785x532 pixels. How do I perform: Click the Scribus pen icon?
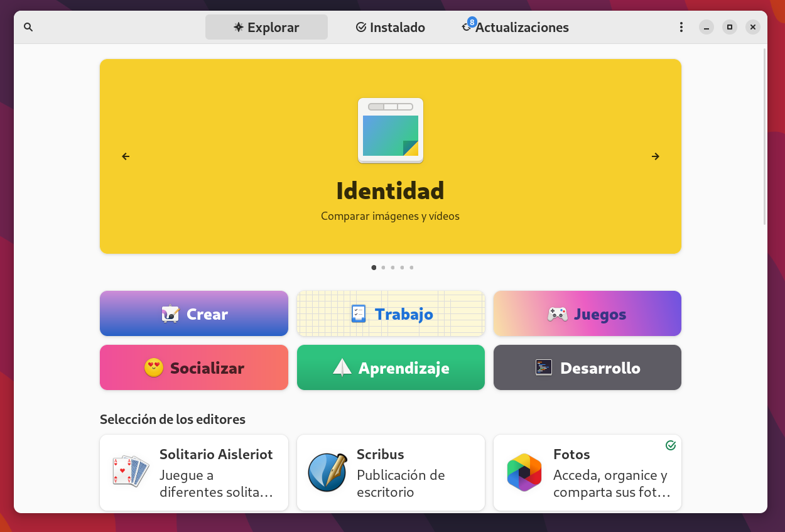click(x=327, y=472)
